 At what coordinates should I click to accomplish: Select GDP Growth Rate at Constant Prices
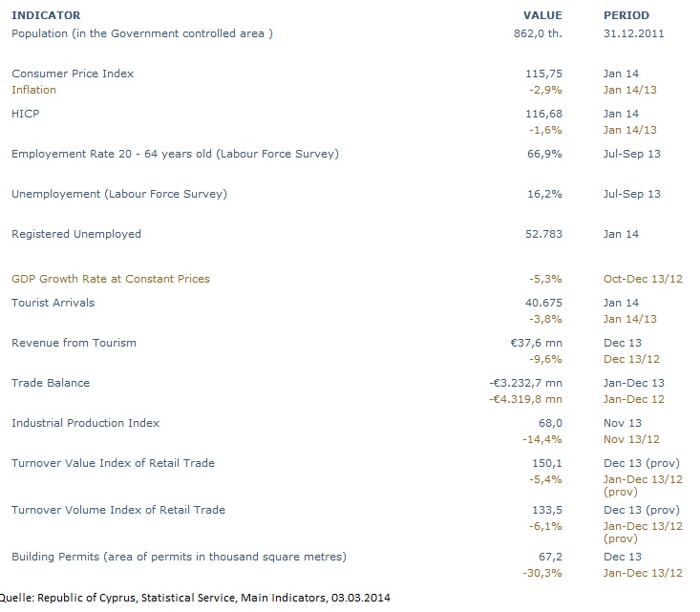[111, 279]
